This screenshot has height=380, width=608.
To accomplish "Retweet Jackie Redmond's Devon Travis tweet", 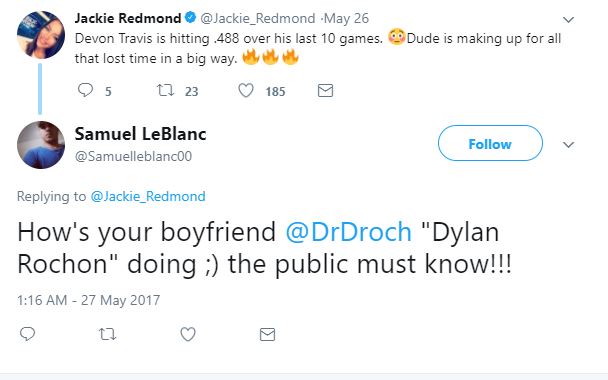I will (165, 90).
